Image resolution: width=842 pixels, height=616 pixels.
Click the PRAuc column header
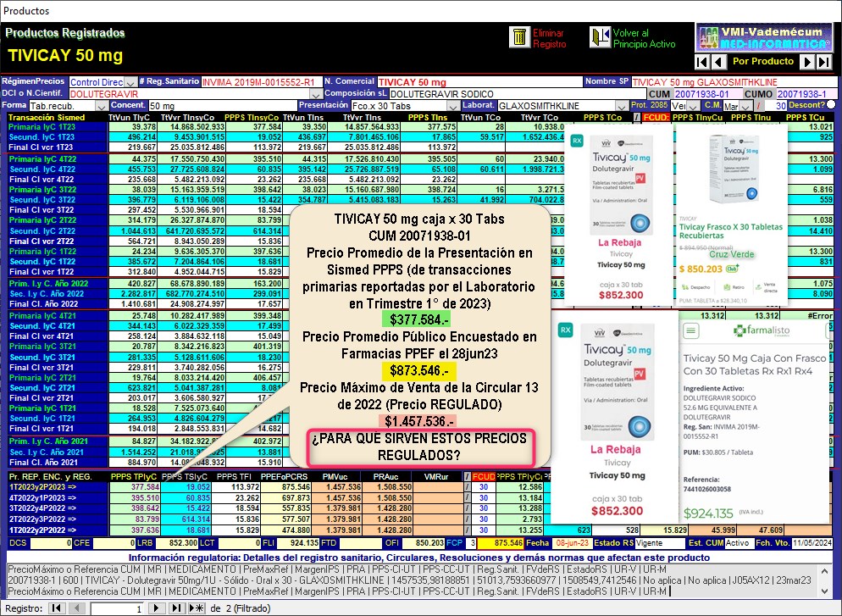pyautogui.click(x=386, y=476)
